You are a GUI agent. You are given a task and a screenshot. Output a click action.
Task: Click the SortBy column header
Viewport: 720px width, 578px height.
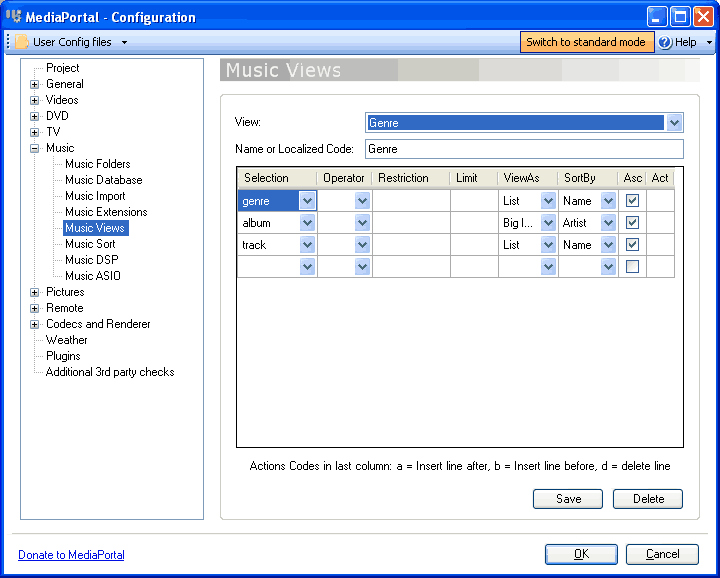(x=588, y=178)
